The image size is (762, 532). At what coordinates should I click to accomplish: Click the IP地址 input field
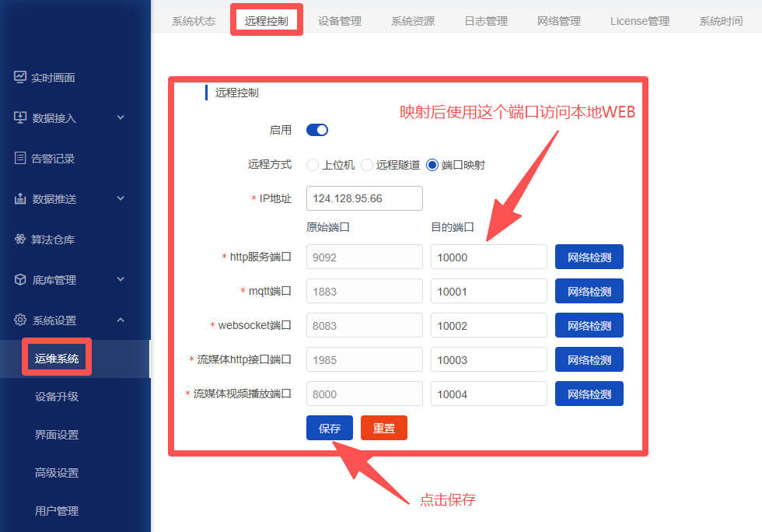[365, 198]
